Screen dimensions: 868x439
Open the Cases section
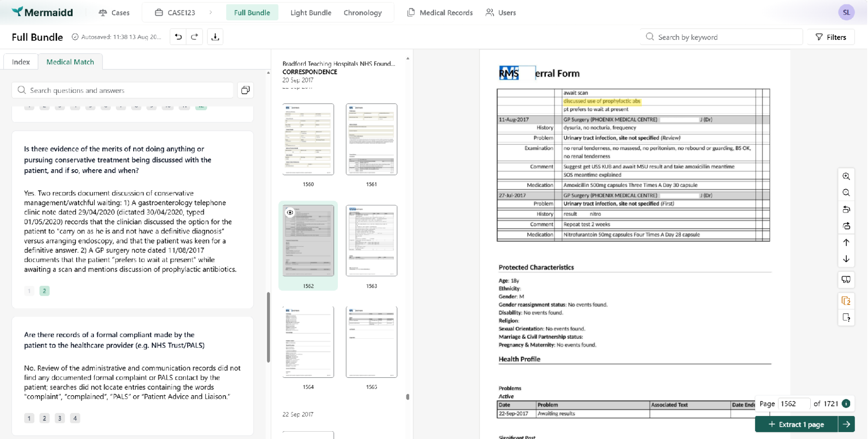point(114,13)
